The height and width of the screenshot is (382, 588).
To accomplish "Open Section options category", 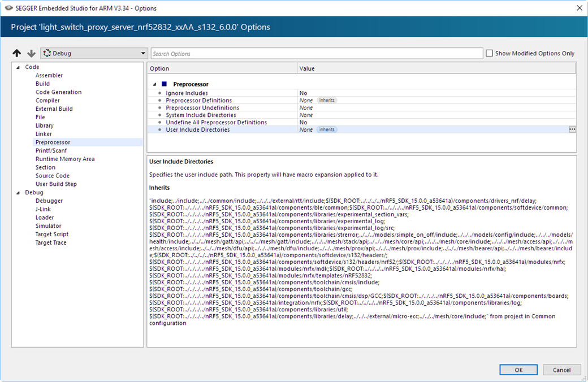I will tap(45, 167).
